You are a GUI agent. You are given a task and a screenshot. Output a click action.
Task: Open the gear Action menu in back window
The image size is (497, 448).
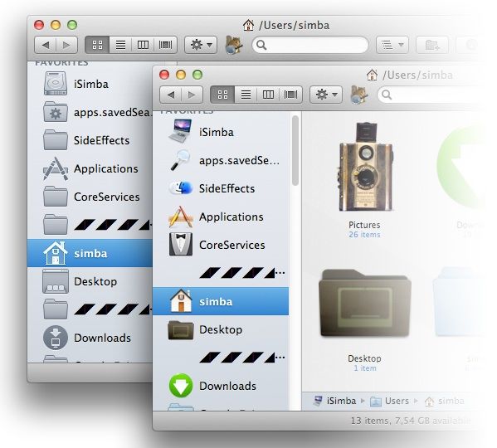[201, 45]
